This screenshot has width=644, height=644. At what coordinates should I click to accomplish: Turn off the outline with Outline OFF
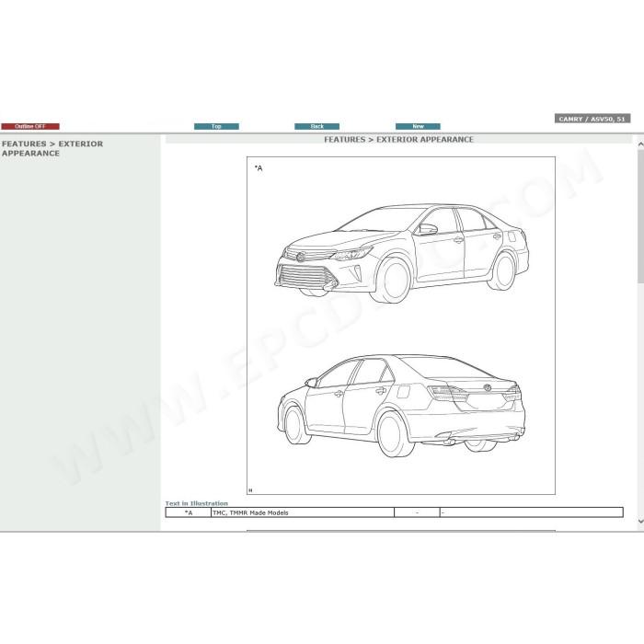[x=30, y=127]
